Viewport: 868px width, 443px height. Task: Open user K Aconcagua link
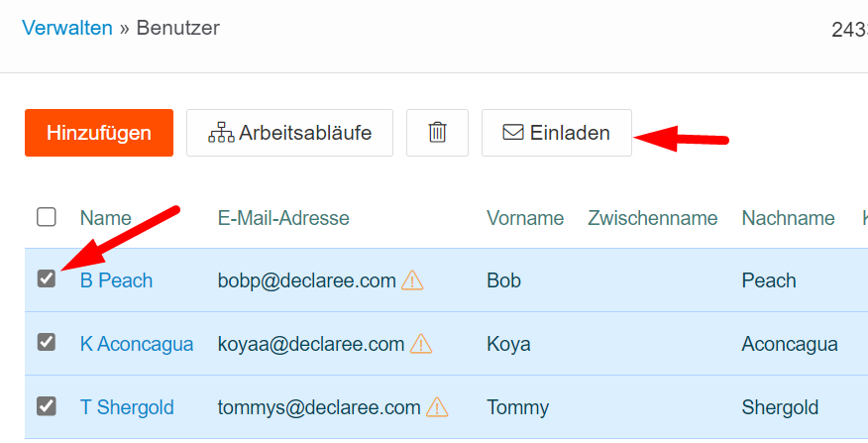(137, 344)
